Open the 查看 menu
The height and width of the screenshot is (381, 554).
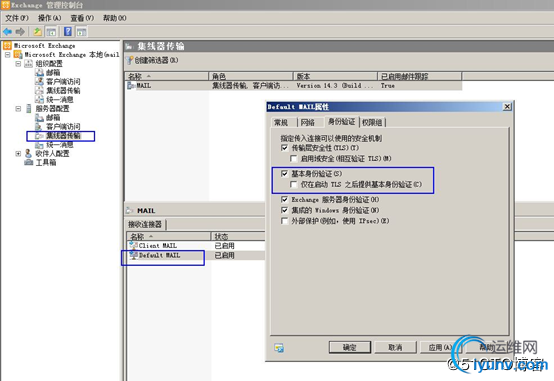coord(82,18)
